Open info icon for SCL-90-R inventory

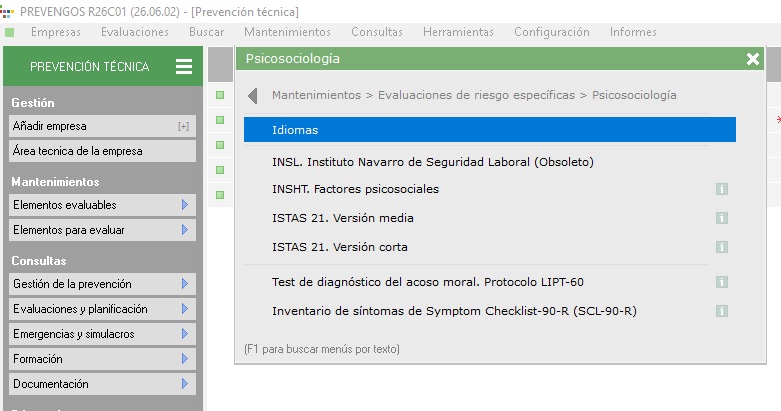pos(722,311)
